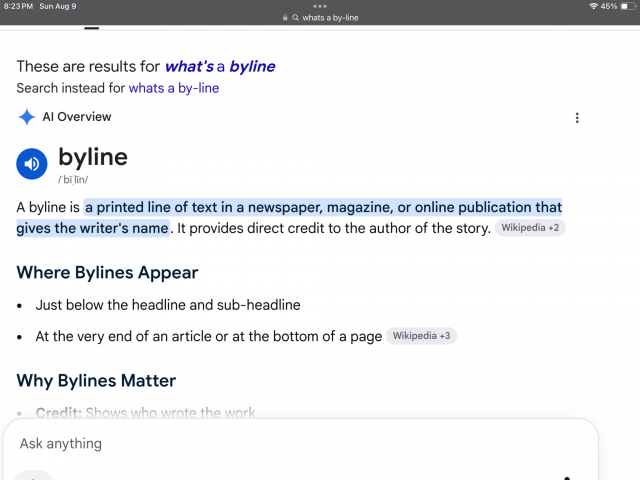Viewport: 640px width, 480px height.
Task: Tap the Wi-Fi status icon
Action: 593,6
